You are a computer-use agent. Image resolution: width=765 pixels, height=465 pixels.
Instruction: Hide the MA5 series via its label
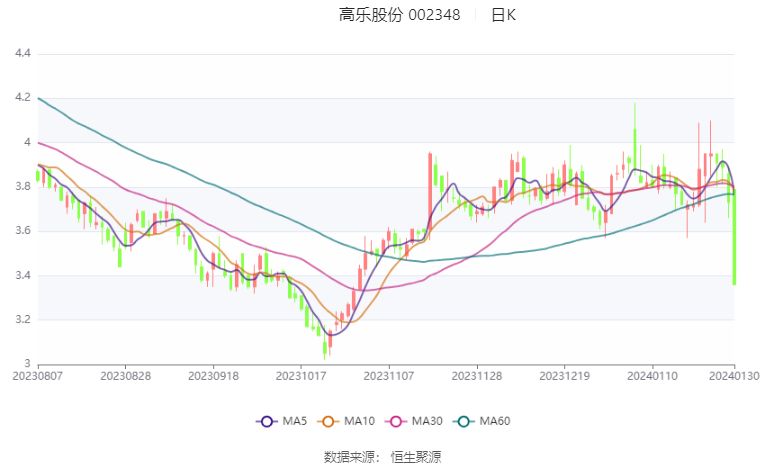pyautogui.click(x=295, y=421)
